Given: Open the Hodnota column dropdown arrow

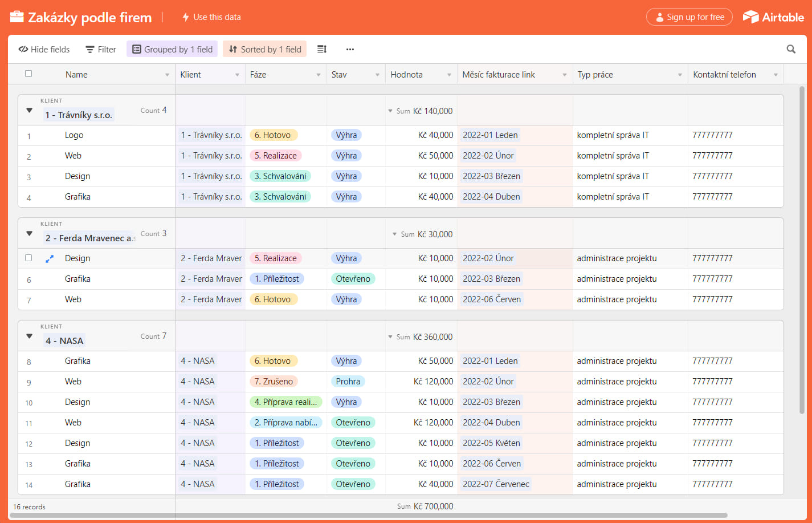Looking at the screenshot, I should 449,75.
